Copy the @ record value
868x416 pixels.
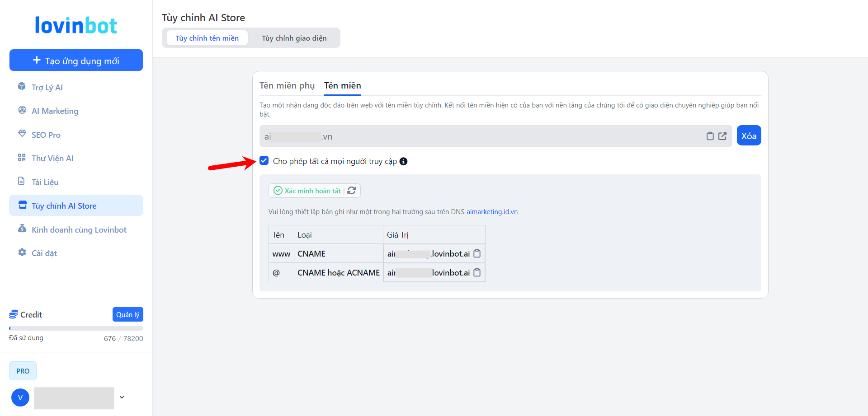477,272
